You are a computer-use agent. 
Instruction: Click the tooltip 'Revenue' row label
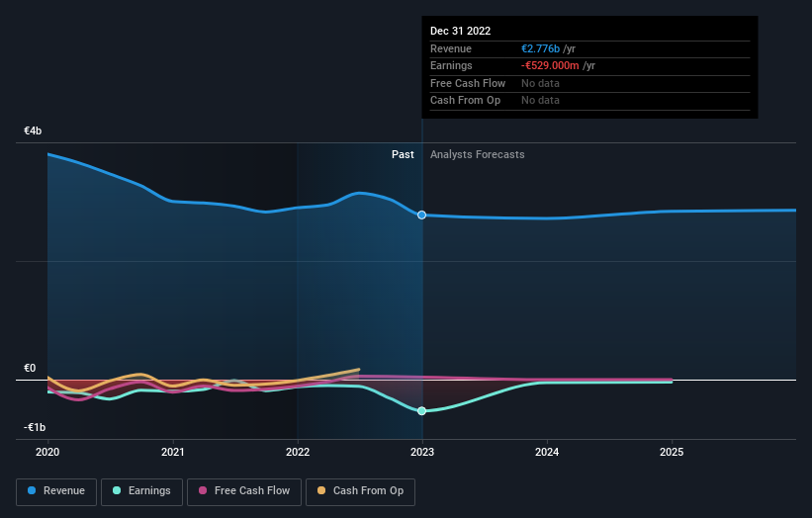click(451, 48)
